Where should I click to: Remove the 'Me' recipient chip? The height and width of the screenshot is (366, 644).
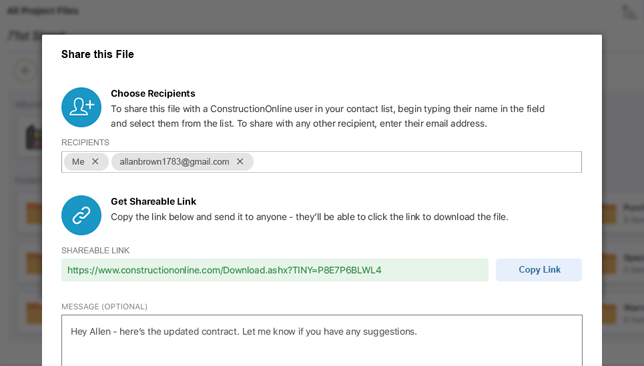95,161
